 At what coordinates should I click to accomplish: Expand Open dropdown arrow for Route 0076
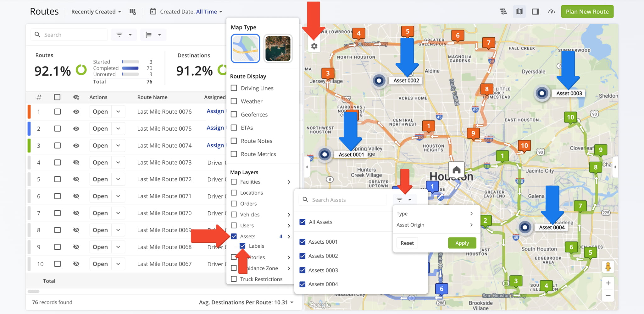(x=118, y=112)
